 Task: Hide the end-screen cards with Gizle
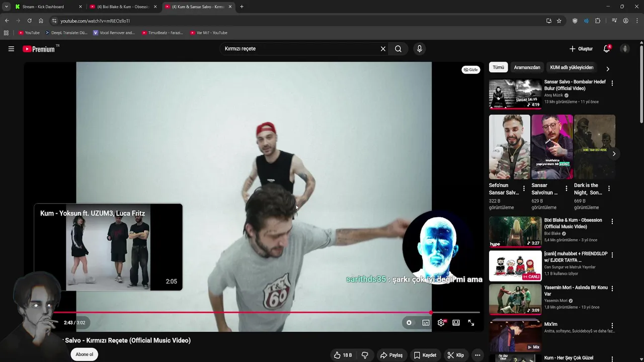coord(471,70)
